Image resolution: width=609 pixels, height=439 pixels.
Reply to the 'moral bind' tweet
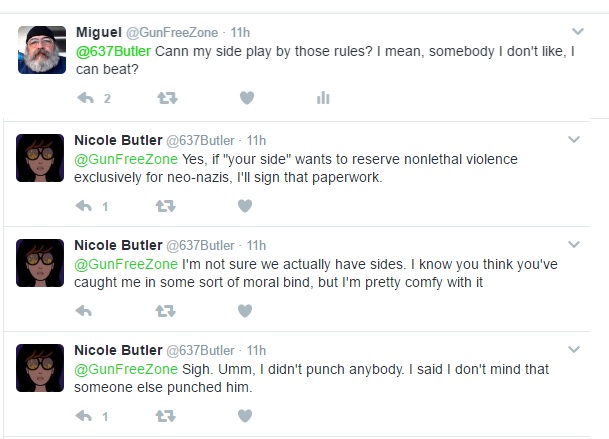tap(84, 311)
